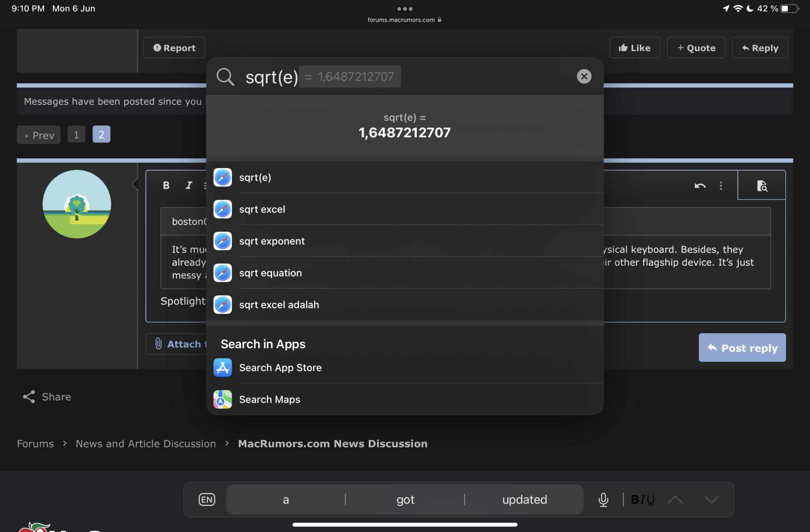Move to previous field with up chevron
Viewport: 810px width, 532px height.
click(x=675, y=500)
